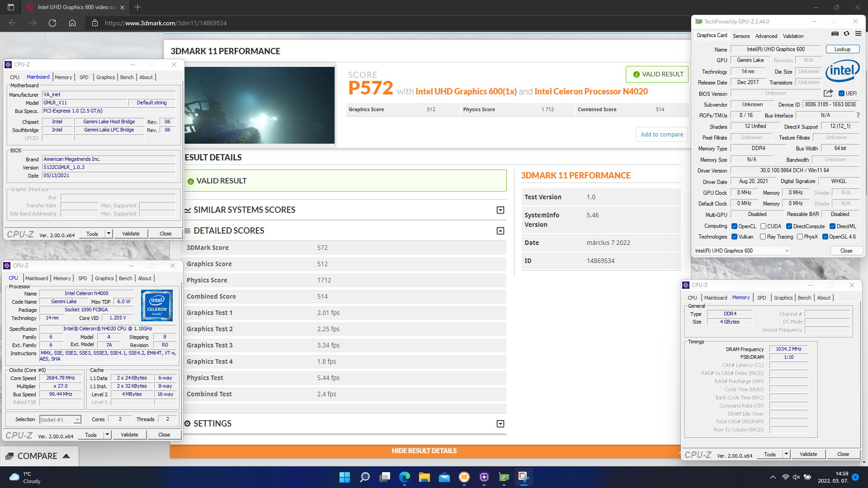Show hidden system tray icons

(x=773, y=477)
